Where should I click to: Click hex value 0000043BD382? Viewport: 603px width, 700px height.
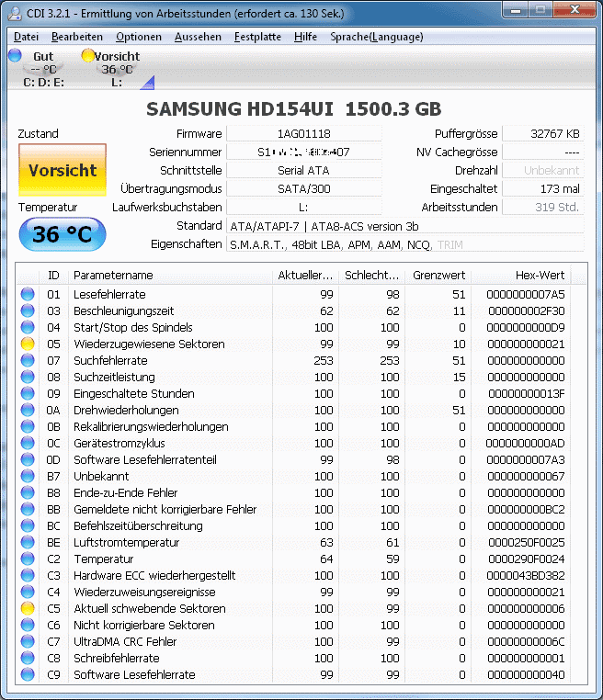point(526,575)
